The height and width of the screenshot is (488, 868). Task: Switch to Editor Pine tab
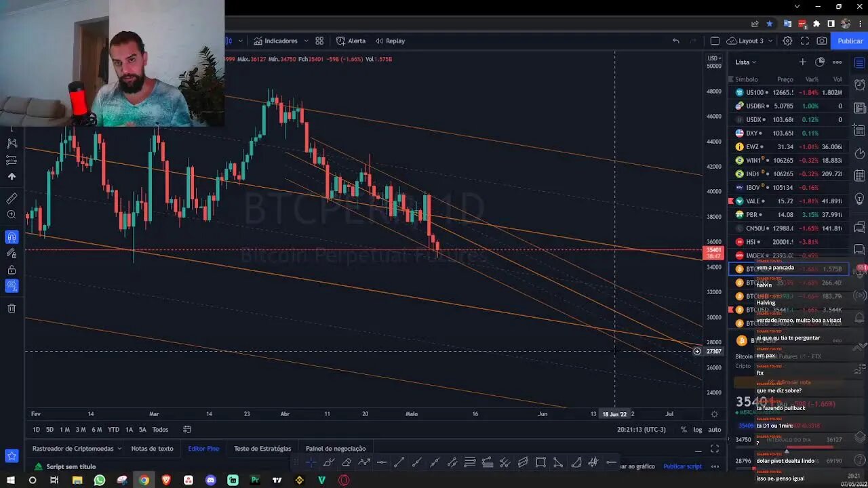click(203, 449)
